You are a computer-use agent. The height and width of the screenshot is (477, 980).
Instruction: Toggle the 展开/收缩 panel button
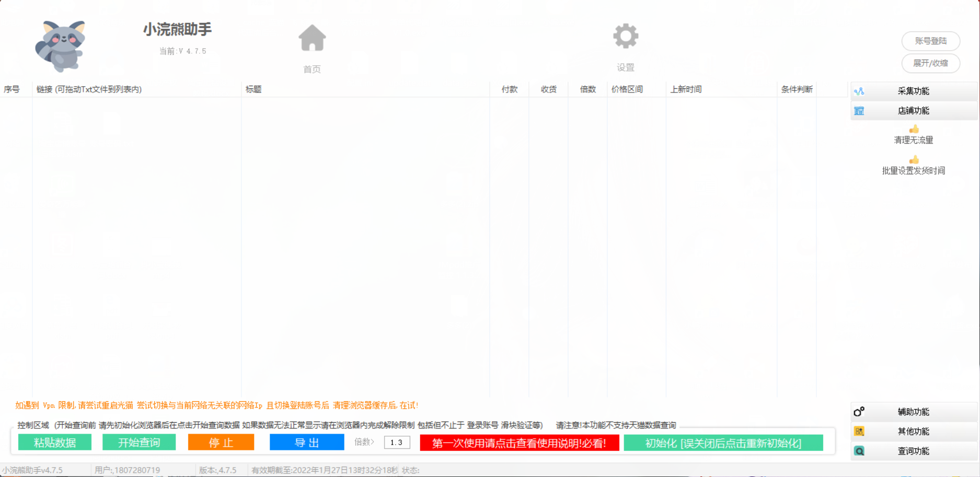point(930,63)
